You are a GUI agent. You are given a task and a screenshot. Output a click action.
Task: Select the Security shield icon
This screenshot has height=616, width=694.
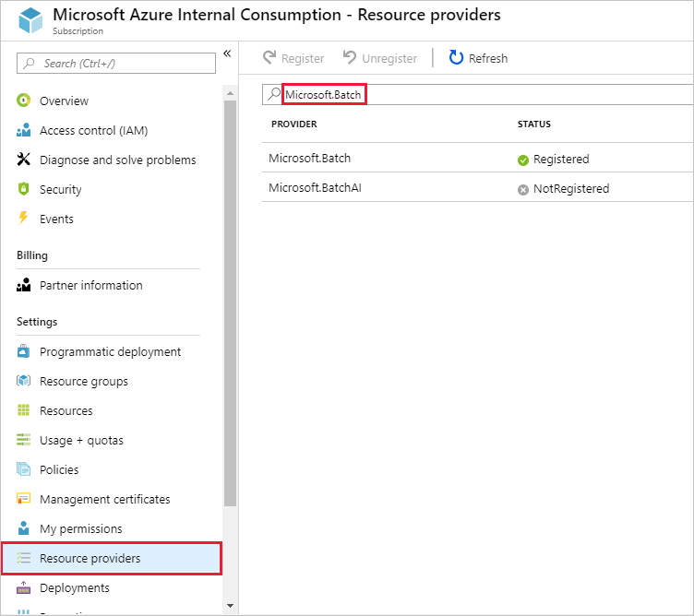pyautogui.click(x=24, y=189)
